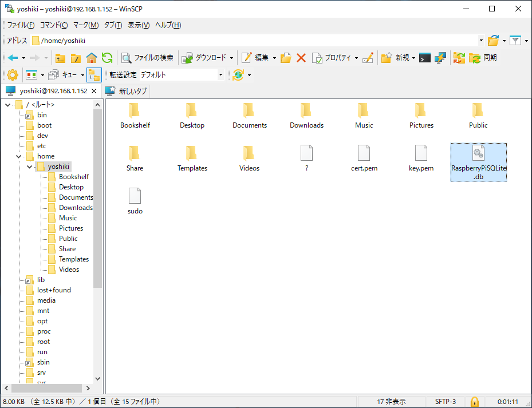532x408 pixels.
Task: Select the Downloads folder in tree
Action: 76,208
